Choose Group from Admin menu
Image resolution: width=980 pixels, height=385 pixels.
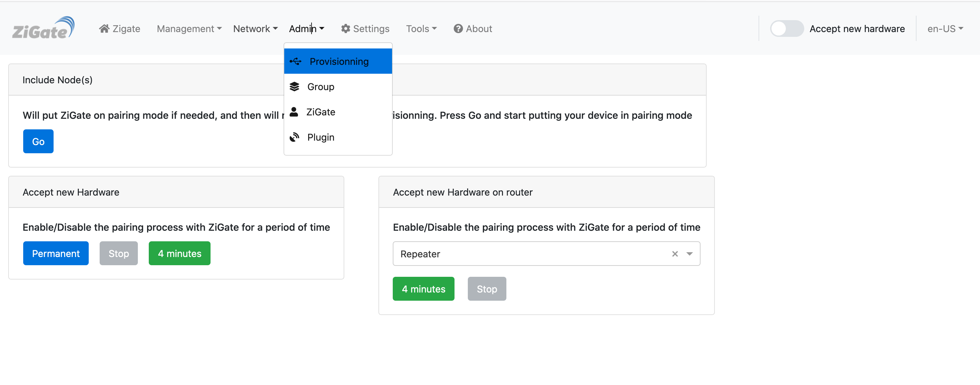click(338, 87)
